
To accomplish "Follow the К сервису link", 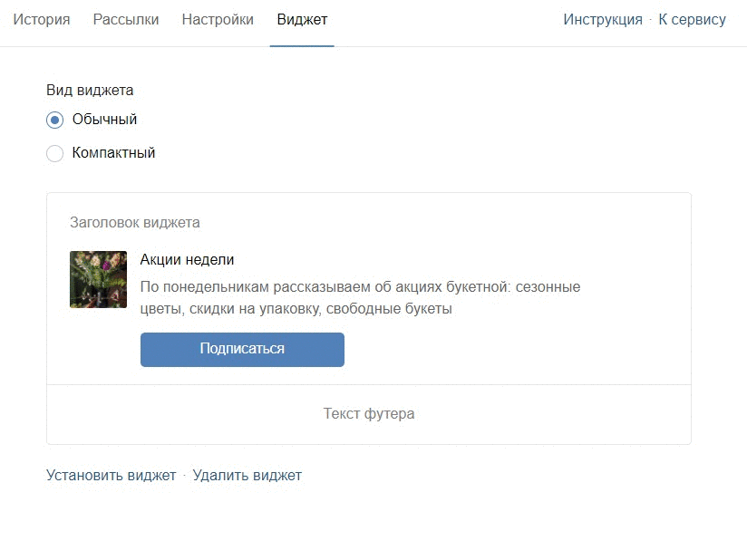I will (693, 20).
